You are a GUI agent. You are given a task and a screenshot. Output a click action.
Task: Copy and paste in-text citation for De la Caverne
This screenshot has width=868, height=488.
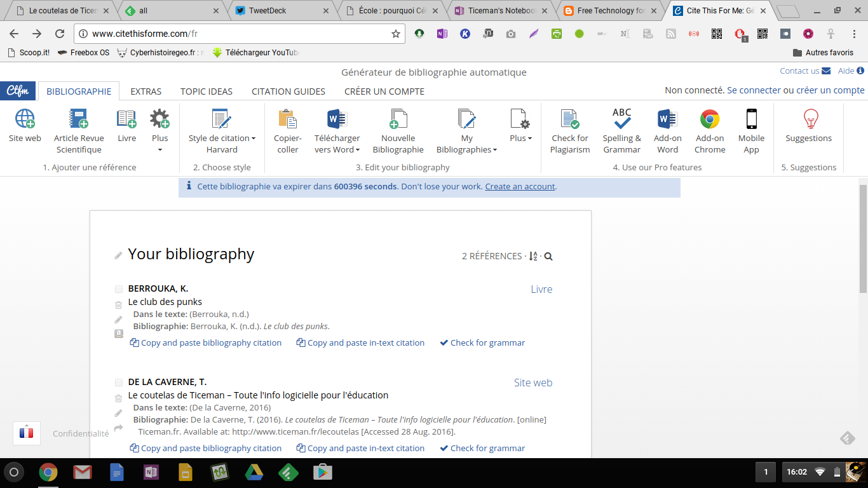coord(360,448)
